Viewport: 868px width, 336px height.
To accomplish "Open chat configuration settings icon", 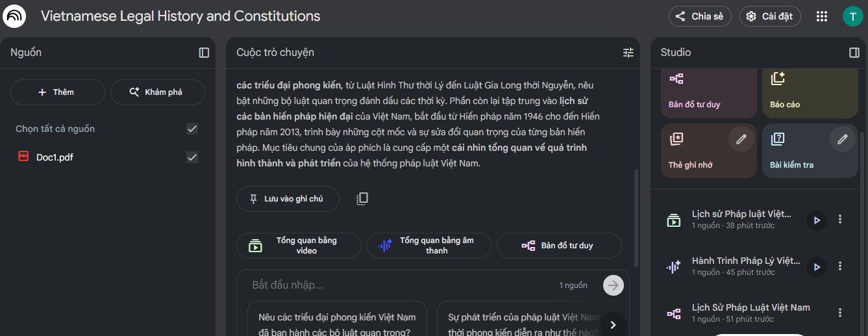I will (x=628, y=53).
